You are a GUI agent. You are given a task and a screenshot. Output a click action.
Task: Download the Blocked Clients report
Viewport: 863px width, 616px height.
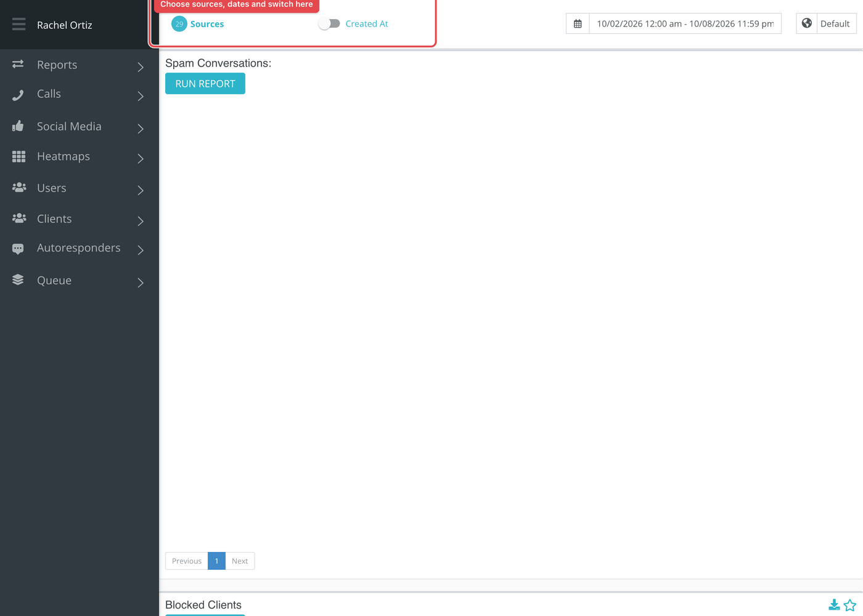click(x=834, y=605)
